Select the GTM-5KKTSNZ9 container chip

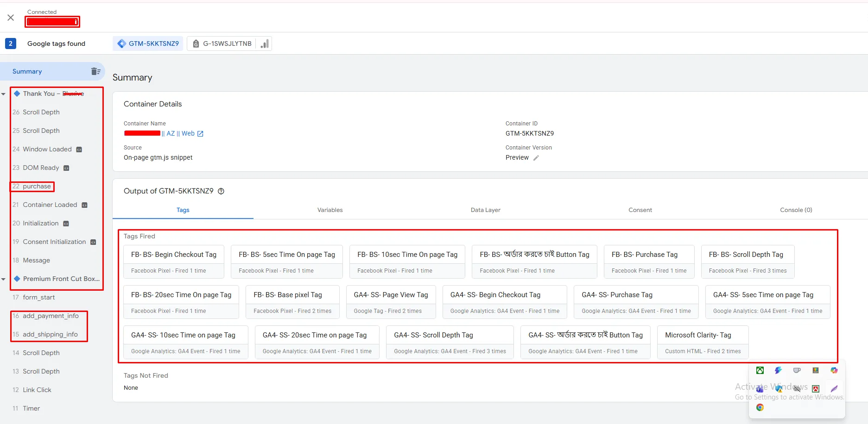(148, 44)
